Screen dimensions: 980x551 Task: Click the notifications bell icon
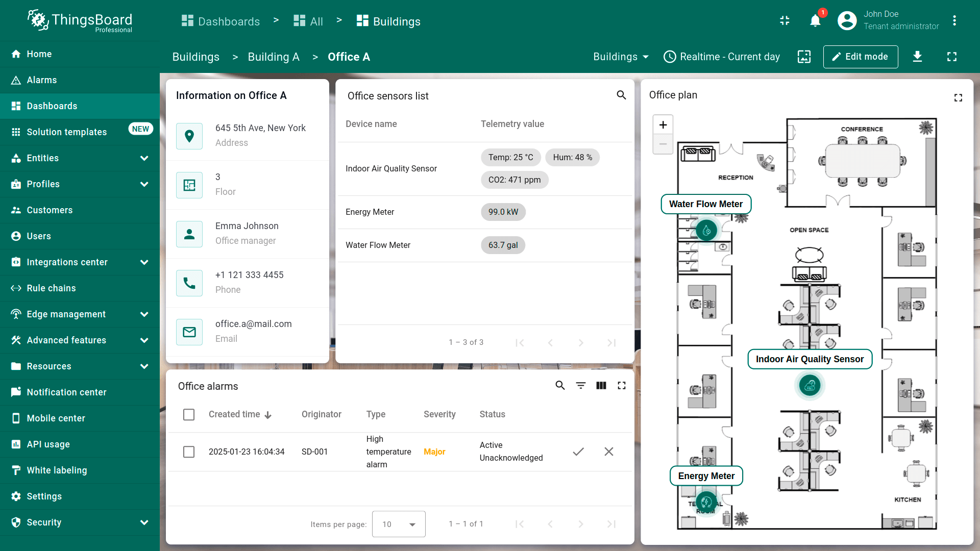point(815,21)
